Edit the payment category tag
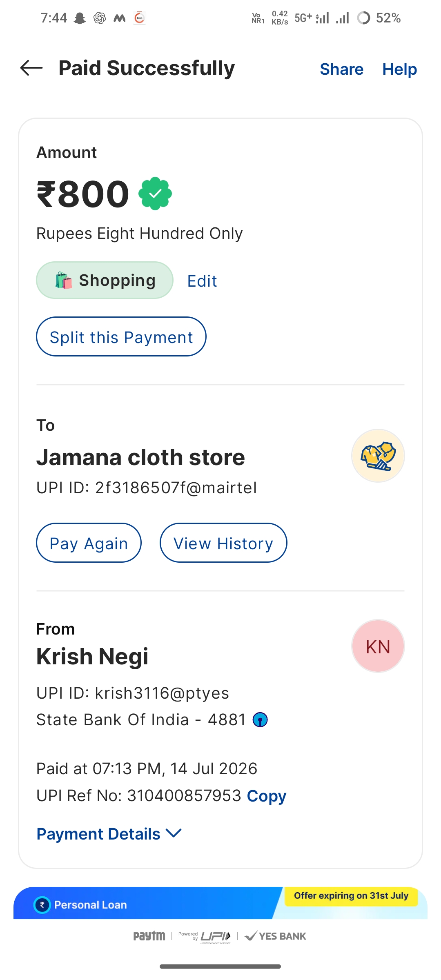This screenshot has height=980, width=441. [202, 281]
